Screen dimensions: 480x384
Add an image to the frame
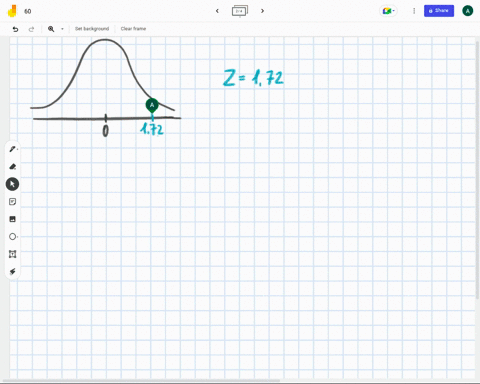click(13, 219)
